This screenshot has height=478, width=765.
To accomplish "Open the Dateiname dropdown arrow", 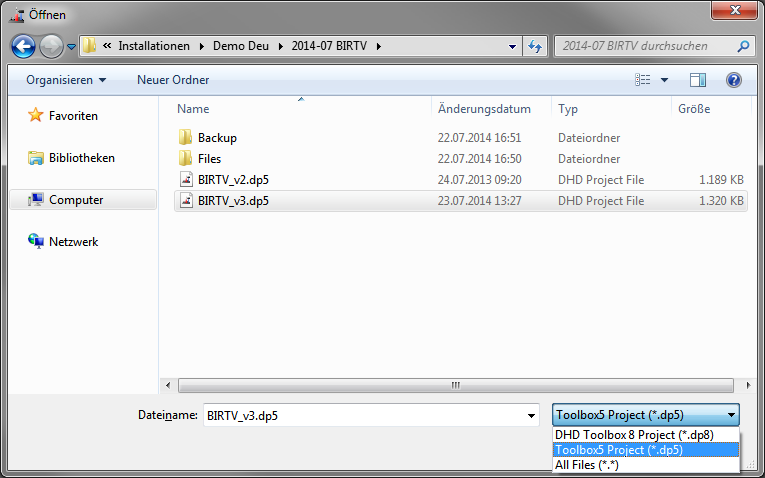I will pyautogui.click(x=531, y=416).
